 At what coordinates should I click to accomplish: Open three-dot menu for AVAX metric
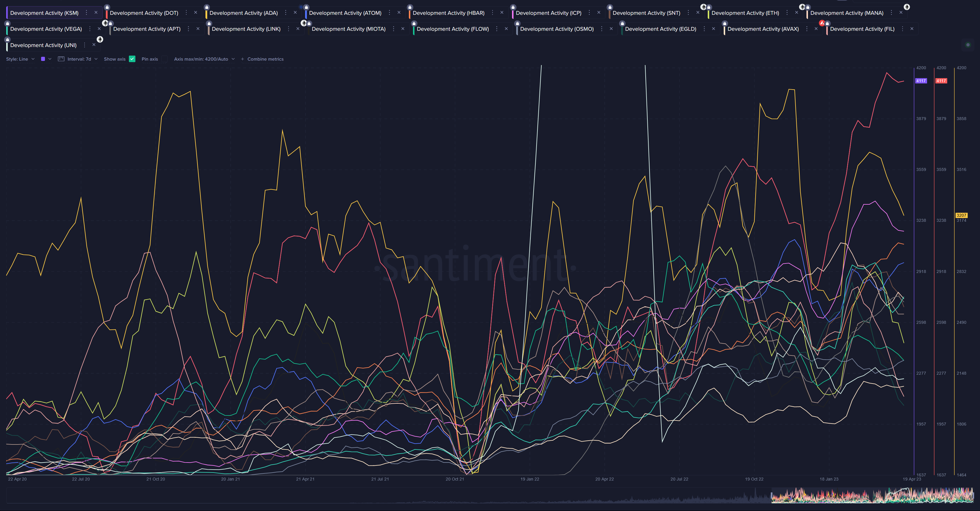806,29
